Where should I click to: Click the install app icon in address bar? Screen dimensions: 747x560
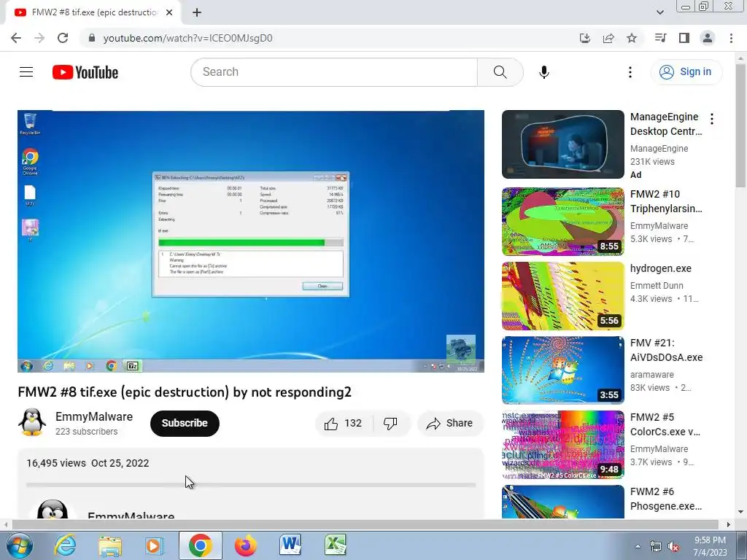point(584,38)
